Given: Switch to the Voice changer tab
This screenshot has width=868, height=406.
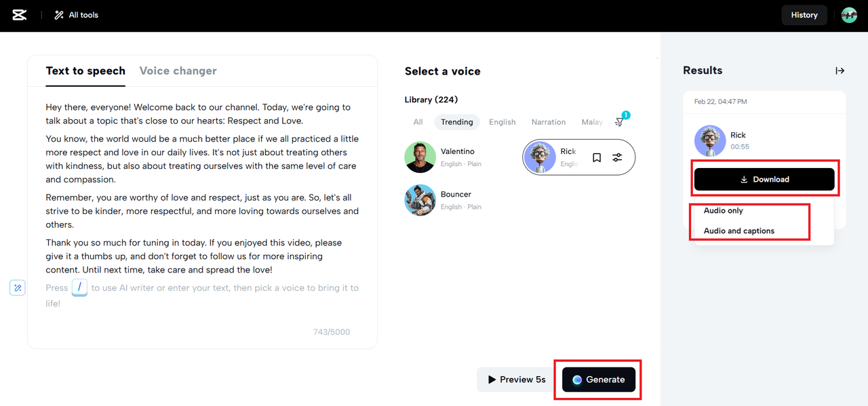Looking at the screenshot, I should [x=178, y=70].
